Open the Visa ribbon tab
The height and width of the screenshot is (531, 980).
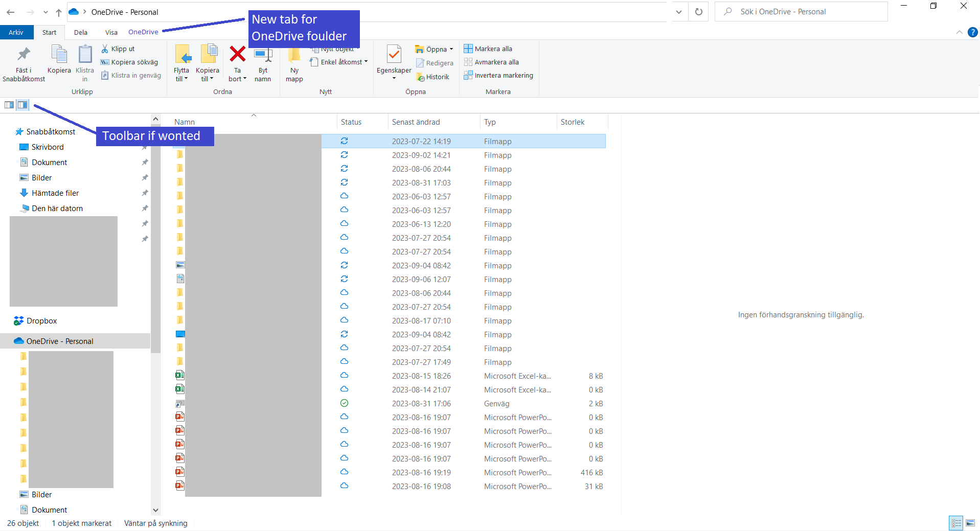111,32
